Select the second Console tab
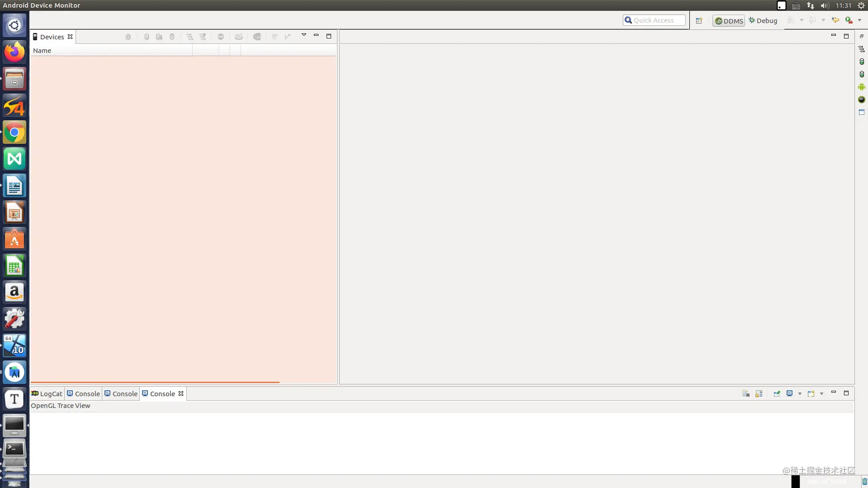Viewport: 868px width, 488px height. (x=121, y=394)
